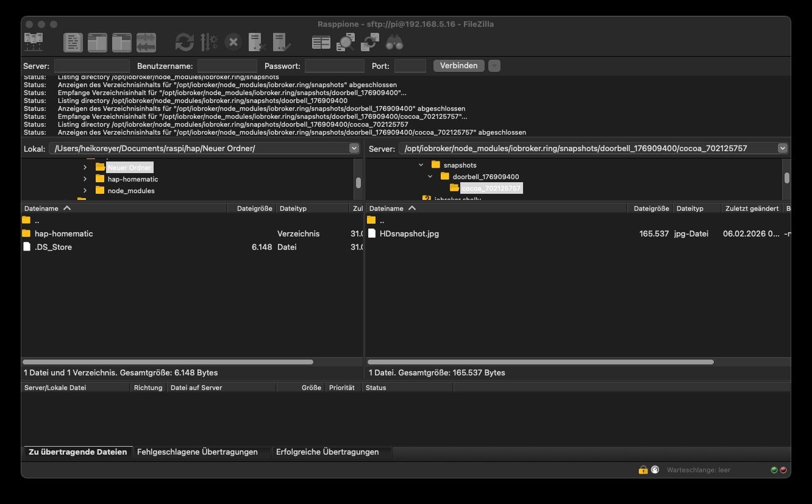Select the HDsnapshot.jpg file icon
The width and height of the screenshot is (812, 504).
click(x=372, y=233)
